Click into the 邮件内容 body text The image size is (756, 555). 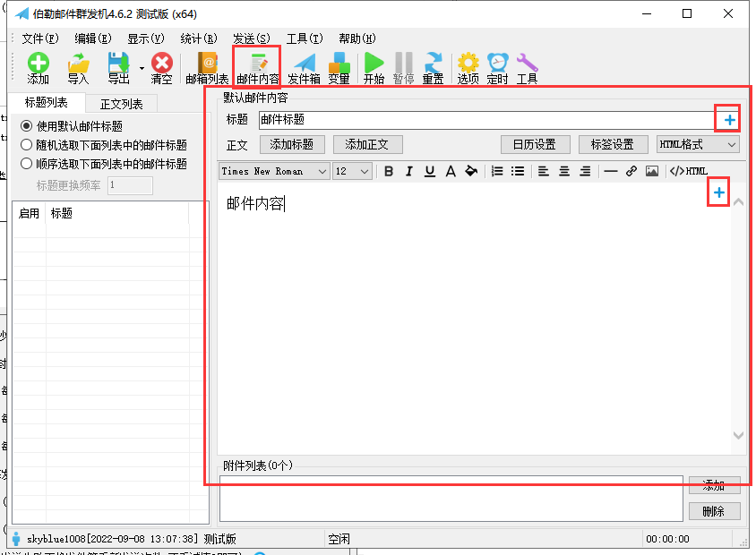tap(255, 204)
